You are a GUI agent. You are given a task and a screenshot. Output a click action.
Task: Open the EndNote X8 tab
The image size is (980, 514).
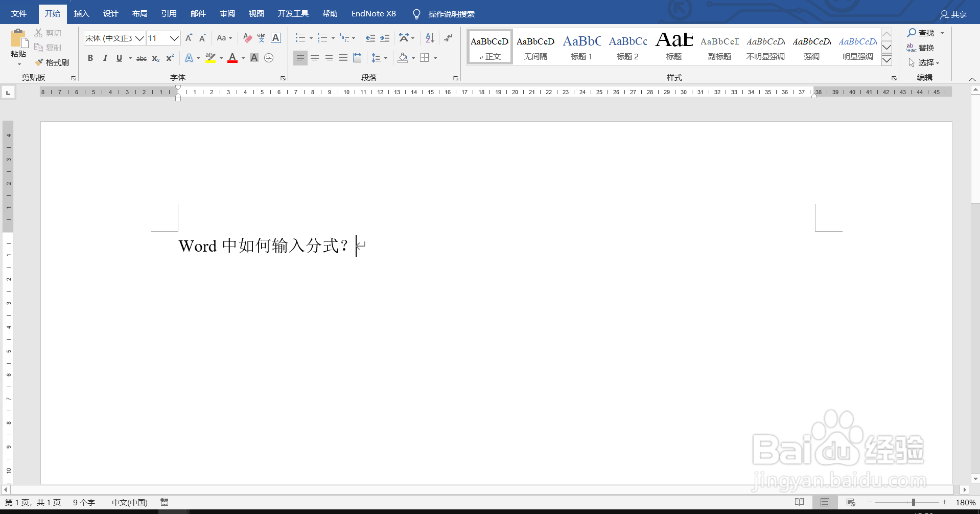(374, 14)
